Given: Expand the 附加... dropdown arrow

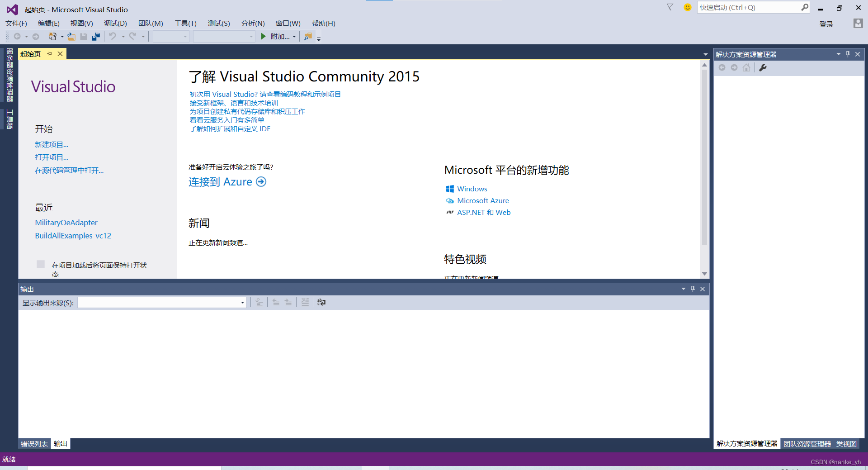Looking at the screenshot, I should [x=294, y=37].
